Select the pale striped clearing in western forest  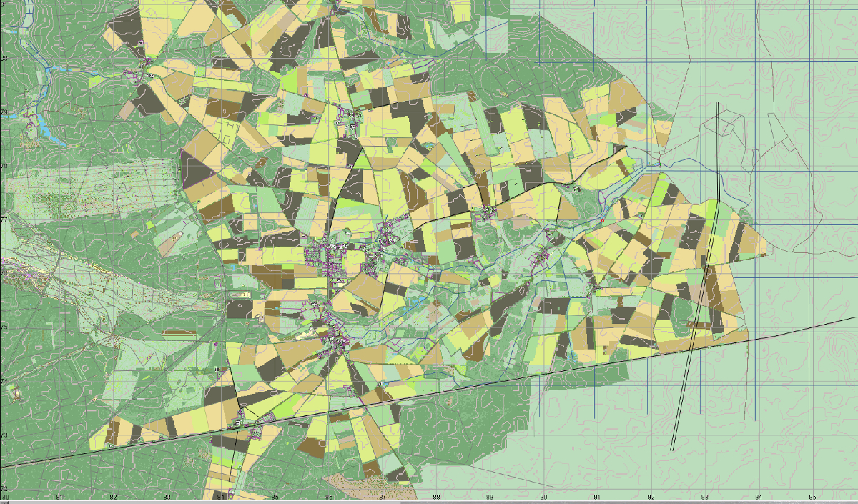93,189
